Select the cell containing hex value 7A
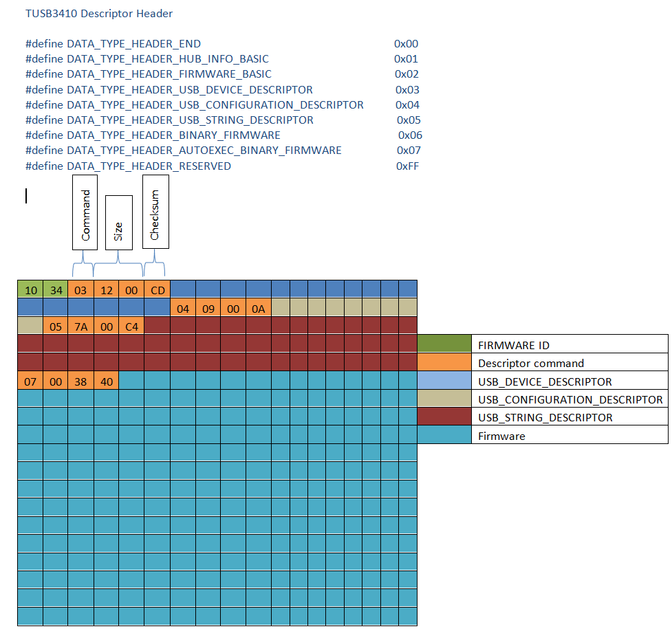The image size is (672, 631). (80, 326)
